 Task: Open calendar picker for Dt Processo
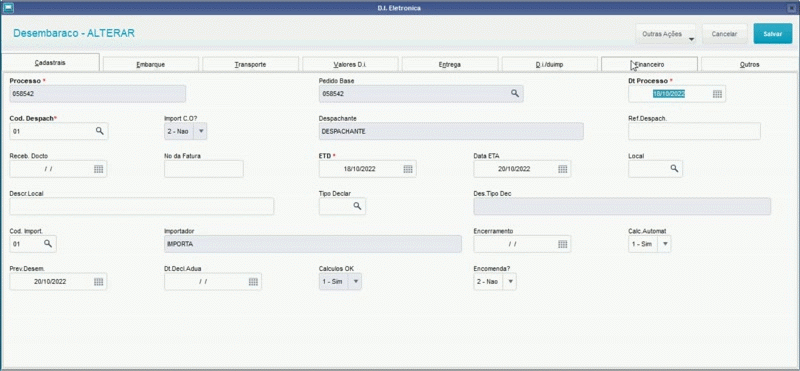point(717,94)
